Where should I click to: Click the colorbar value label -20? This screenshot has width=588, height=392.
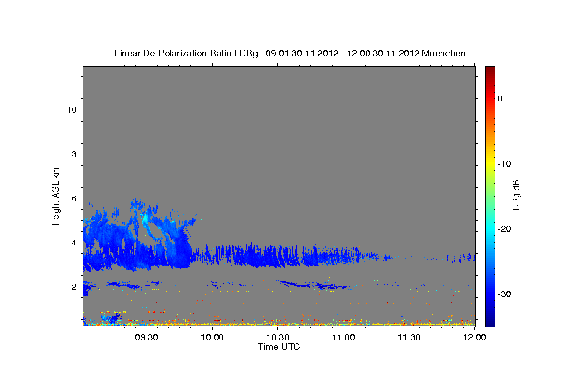click(505, 229)
